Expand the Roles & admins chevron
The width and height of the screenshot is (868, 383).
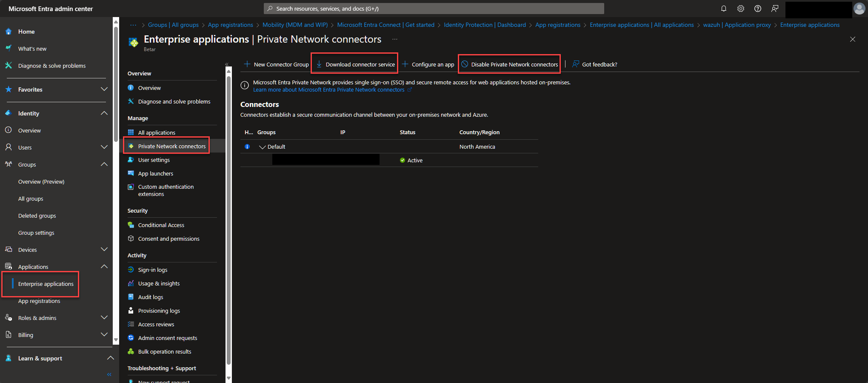tap(104, 317)
